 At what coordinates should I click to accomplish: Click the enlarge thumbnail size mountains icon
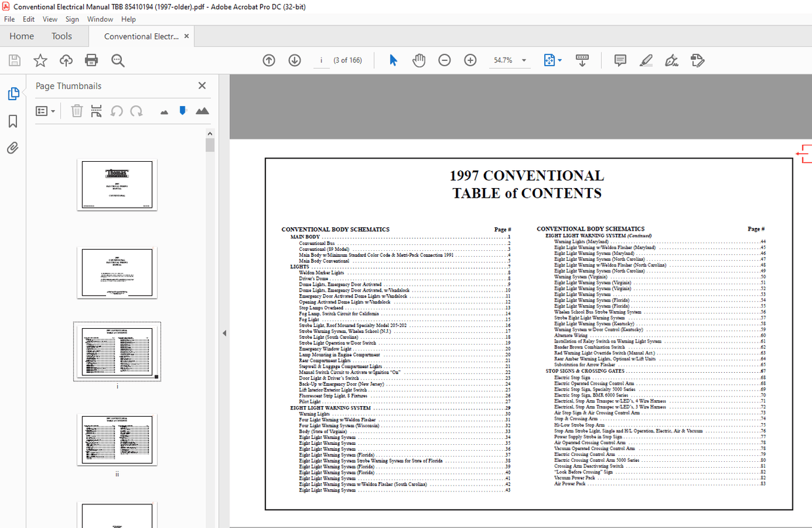tap(202, 111)
